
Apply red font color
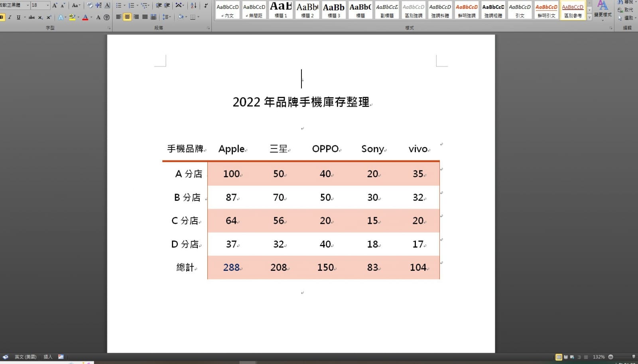coord(85,17)
